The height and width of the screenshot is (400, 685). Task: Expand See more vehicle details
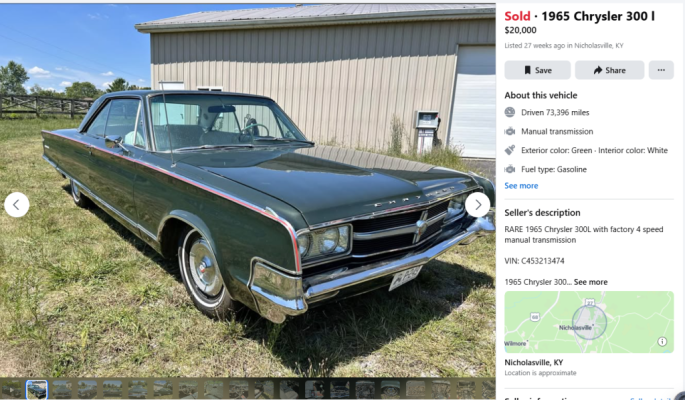point(521,186)
